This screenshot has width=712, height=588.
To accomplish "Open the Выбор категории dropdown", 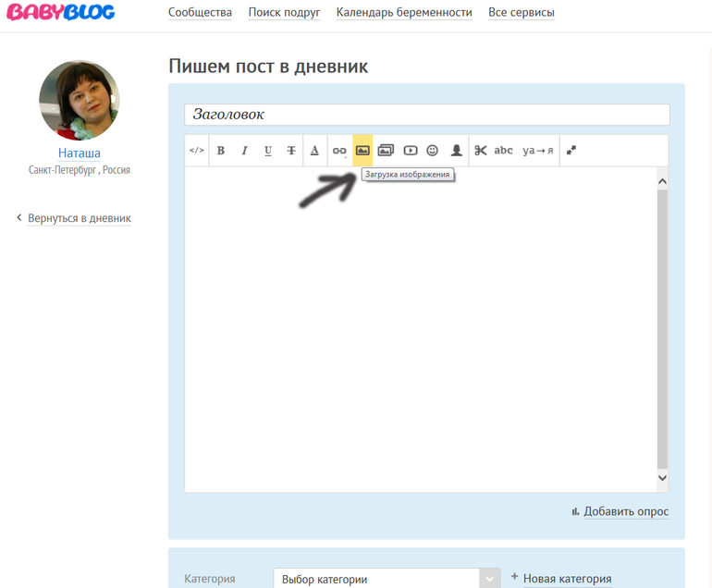I will (x=387, y=579).
